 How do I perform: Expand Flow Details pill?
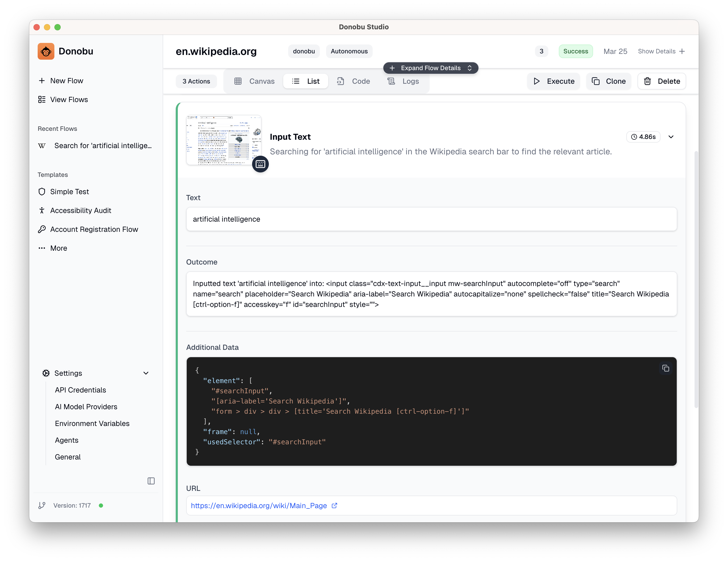coord(431,68)
